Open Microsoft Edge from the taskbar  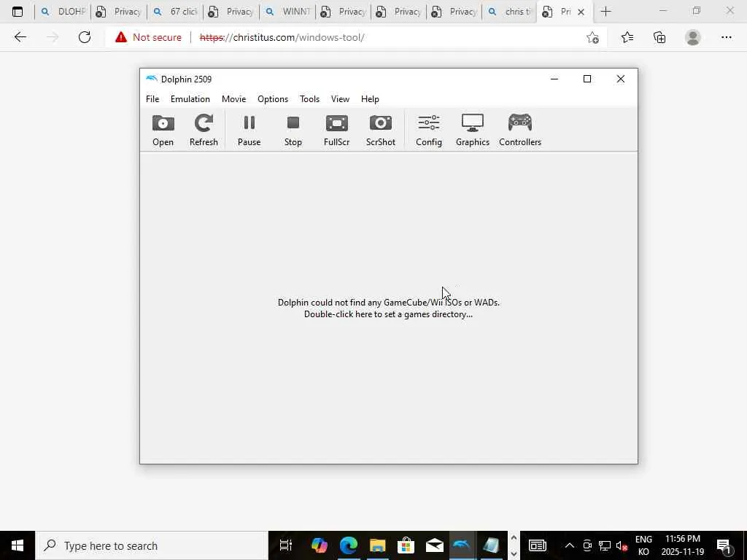tap(348, 545)
